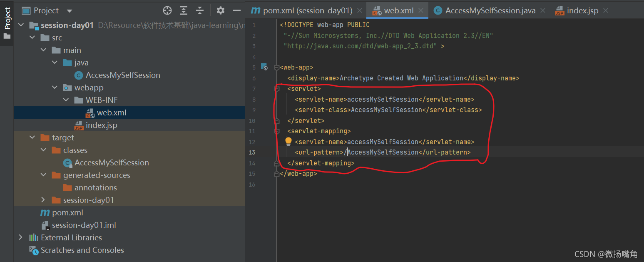
Task: Open the AccessMySelfSession.java tab
Action: 489,10
